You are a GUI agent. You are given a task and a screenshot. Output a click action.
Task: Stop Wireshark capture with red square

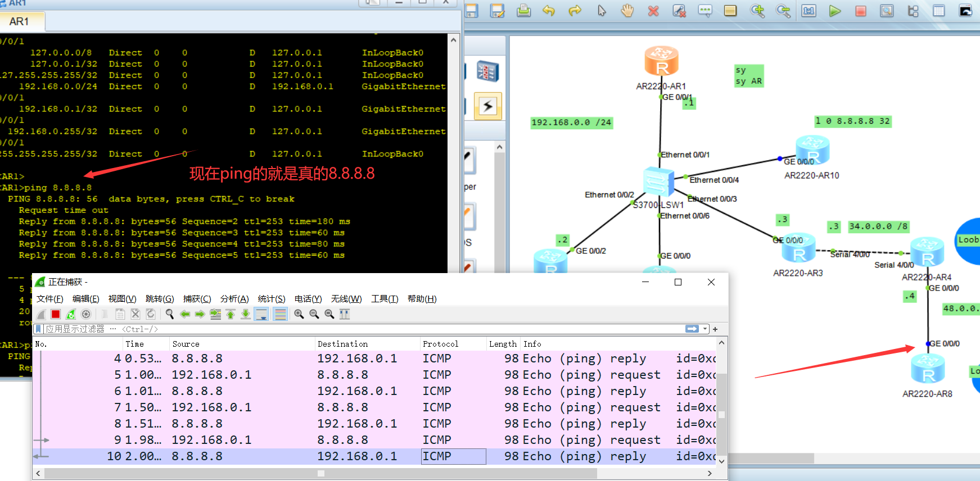click(56, 314)
